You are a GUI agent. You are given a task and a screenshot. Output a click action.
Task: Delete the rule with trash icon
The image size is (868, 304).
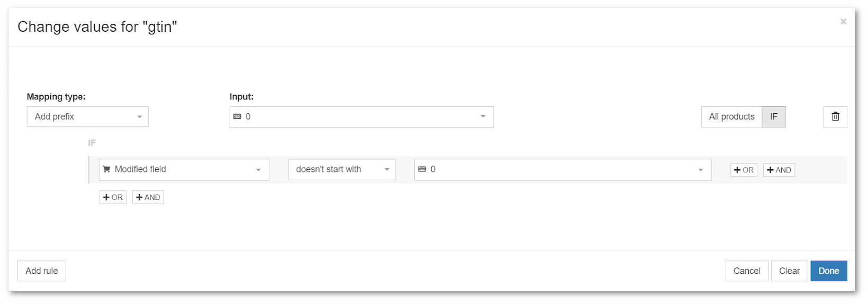pyautogui.click(x=835, y=117)
